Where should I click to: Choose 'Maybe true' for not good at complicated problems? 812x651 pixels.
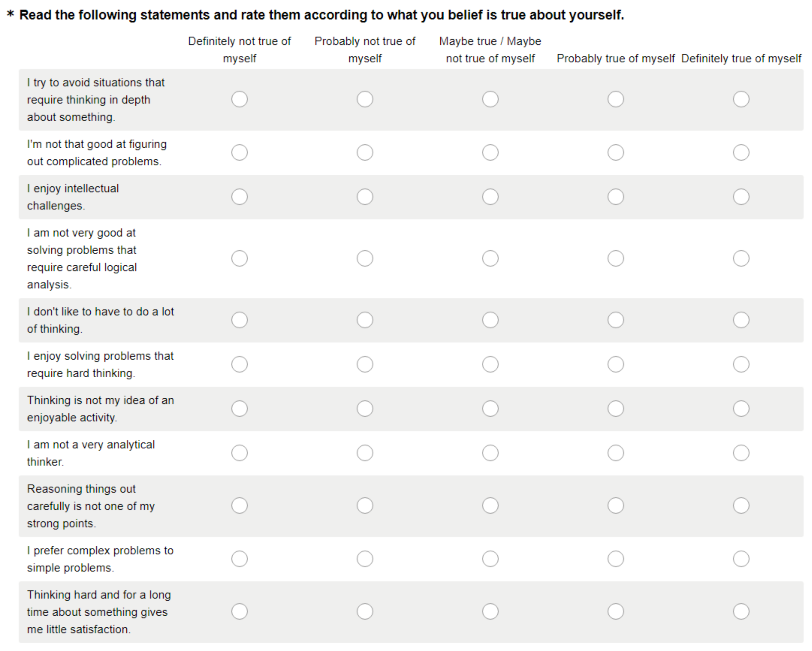[490, 153]
